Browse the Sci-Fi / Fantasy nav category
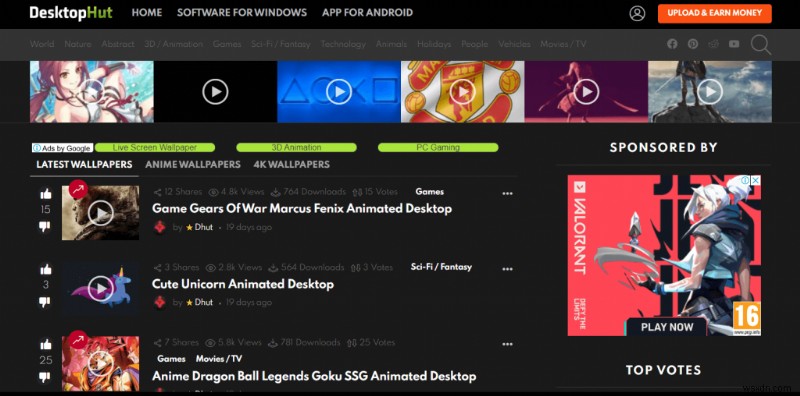800x396 pixels. click(x=281, y=44)
